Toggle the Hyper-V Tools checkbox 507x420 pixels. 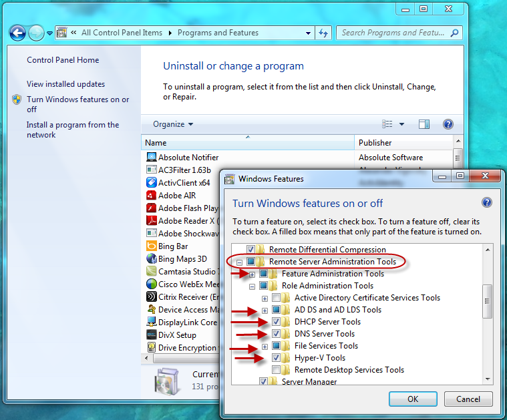coord(277,358)
